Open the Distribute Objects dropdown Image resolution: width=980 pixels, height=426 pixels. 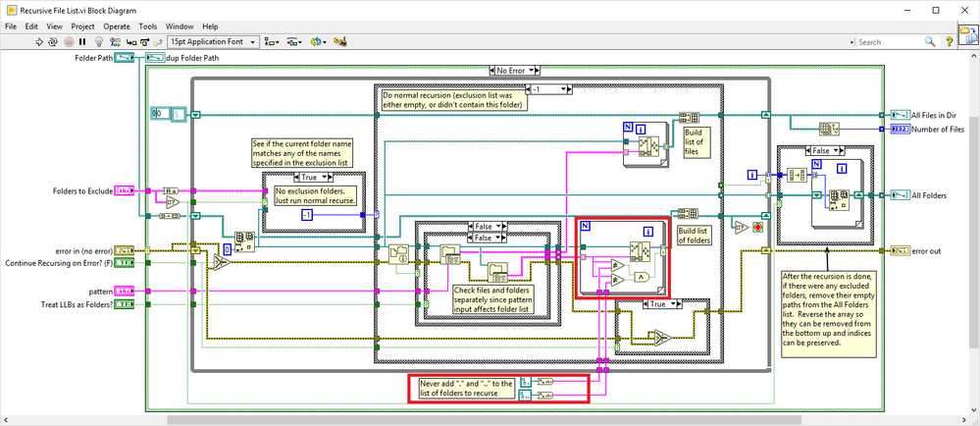click(x=294, y=42)
